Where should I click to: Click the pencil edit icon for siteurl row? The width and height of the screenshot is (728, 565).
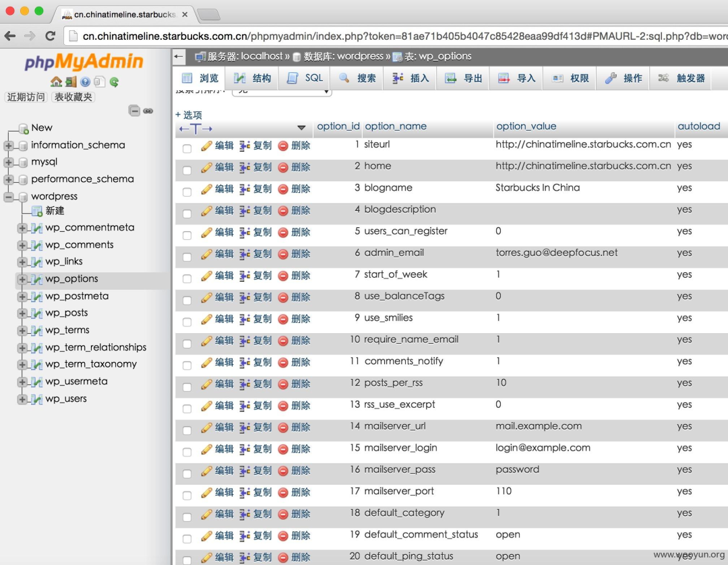coord(207,146)
